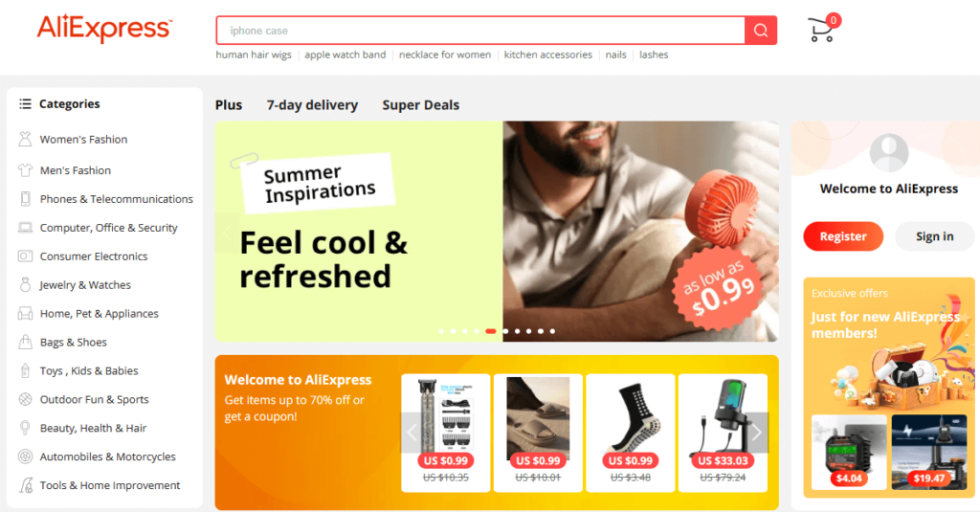Viewport: 980px width, 512px height.
Task: Click the Bags & Shoes handbag icon
Action: click(x=25, y=342)
